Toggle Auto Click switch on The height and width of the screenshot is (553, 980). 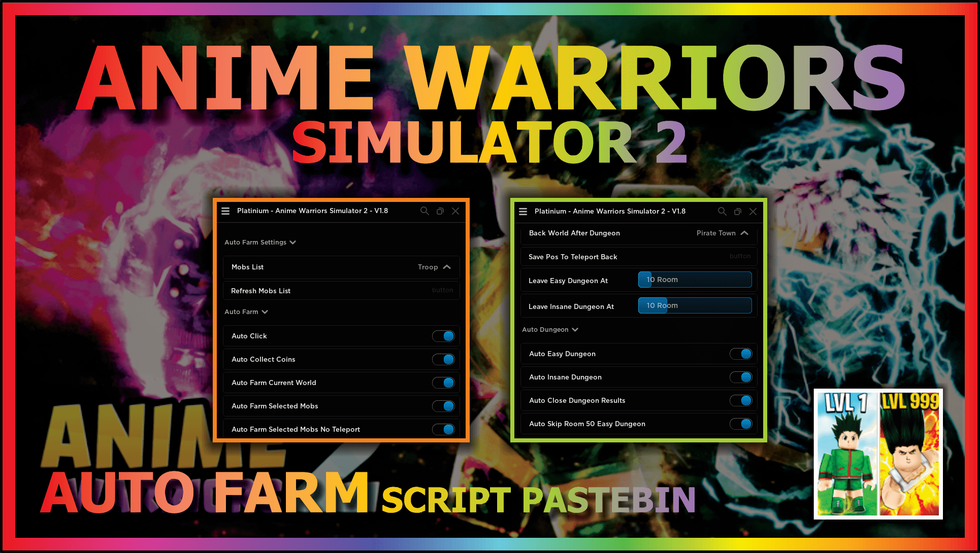[446, 336]
